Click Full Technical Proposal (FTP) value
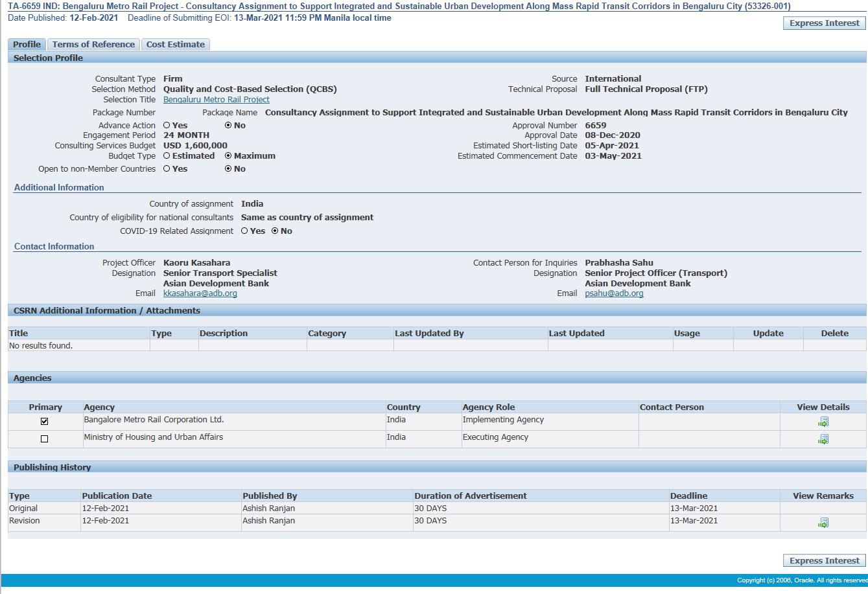The image size is (868, 594). pyautogui.click(x=646, y=89)
